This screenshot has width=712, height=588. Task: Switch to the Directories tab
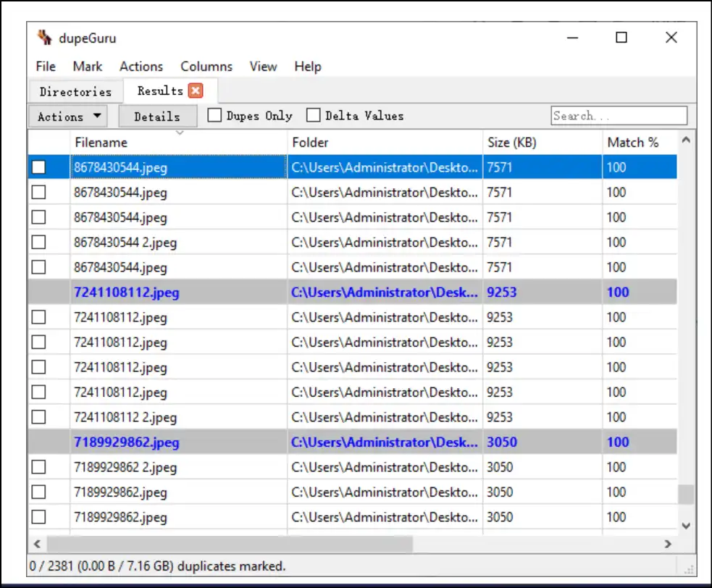[x=75, y=91]
